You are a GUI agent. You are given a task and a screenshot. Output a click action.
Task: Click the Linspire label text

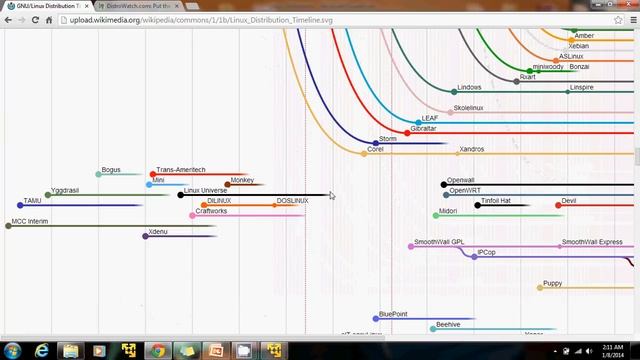click(x=581, y=87)
